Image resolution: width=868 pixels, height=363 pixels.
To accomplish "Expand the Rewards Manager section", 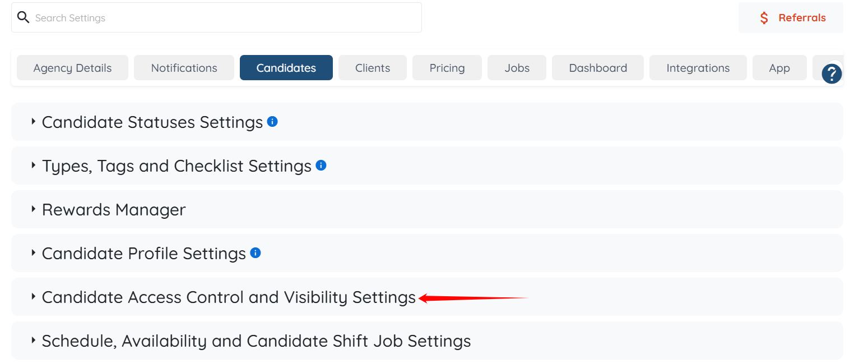I will pyautogui.click(x=114, y=209).
